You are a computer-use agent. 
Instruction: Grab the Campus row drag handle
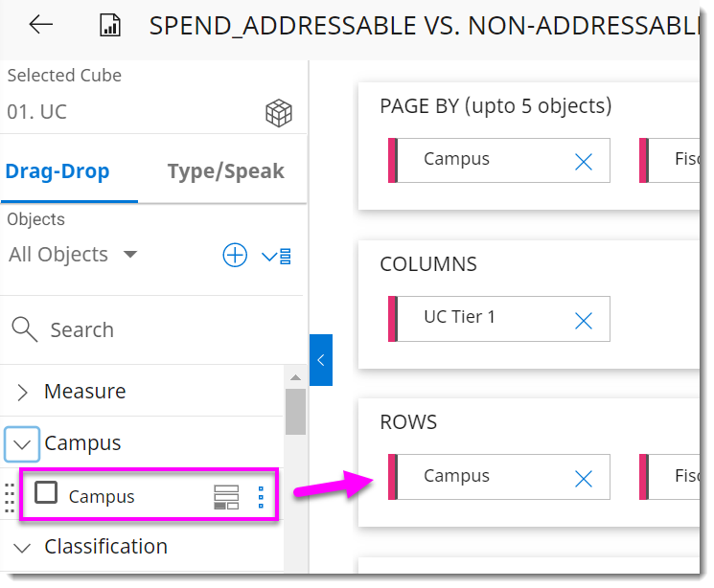coord(11,496)
